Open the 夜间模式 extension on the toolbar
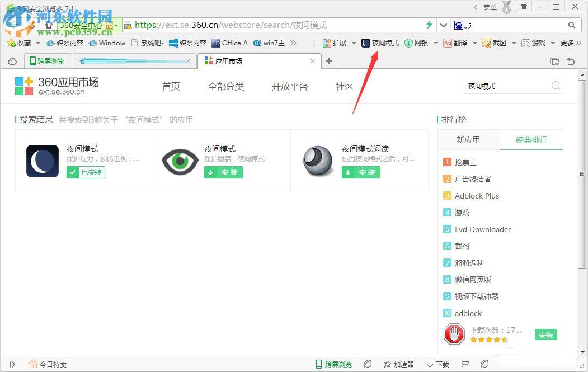Viewport: 588px width, 372px height. click(x=380, y=43)
